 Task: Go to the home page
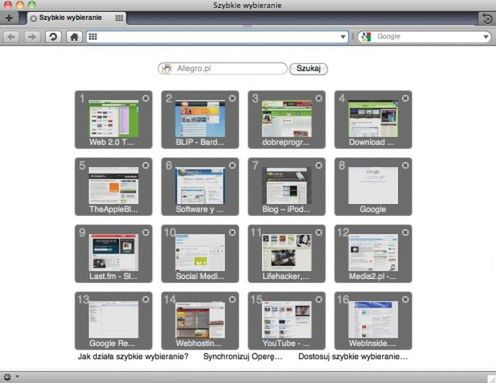tap(74, 37)
